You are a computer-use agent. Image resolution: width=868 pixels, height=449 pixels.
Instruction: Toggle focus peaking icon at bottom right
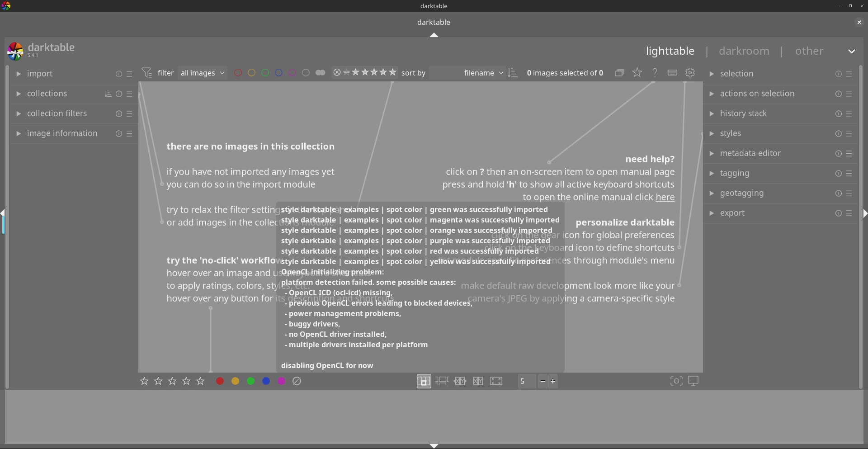click(x=676, y=381)
